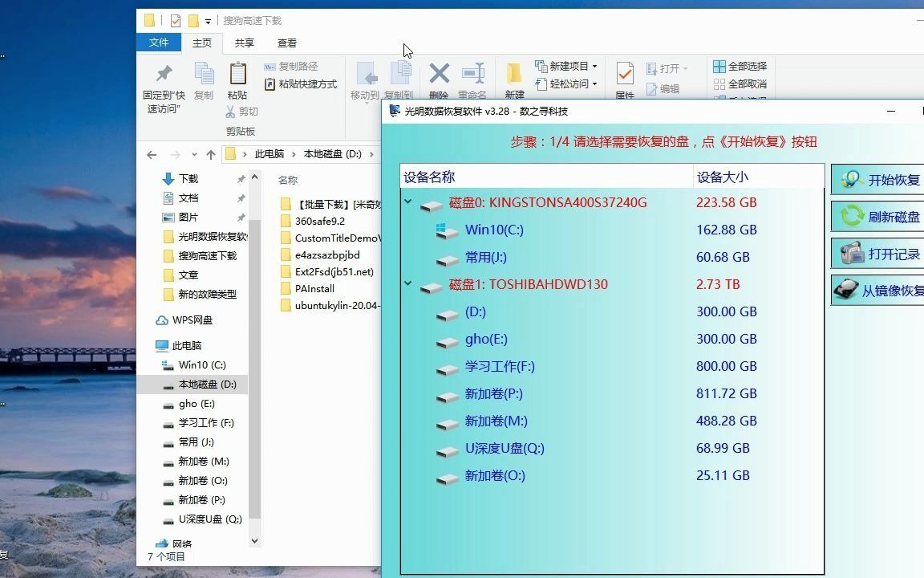Select the (D:) partition in recovery list
The image size is (924, 578).
475,311
